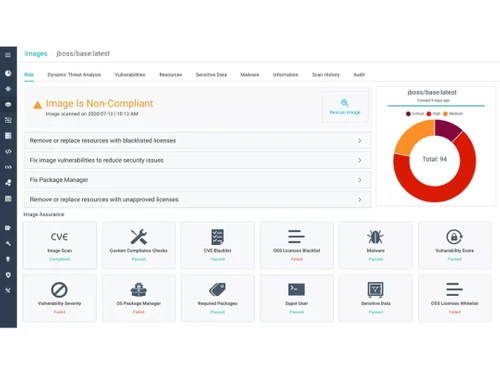Click the magnifier icon in Rescan Image
Viewport: 500px width, 375px height.
pyautogui.click(x=345, y=103)
